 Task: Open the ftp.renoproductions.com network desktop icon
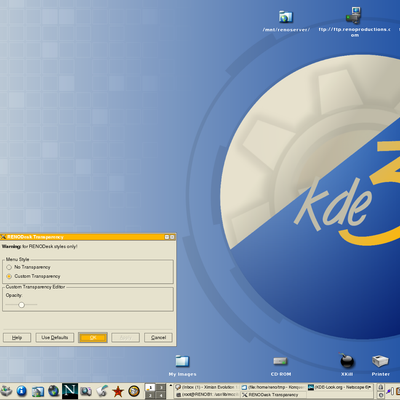point(354,15)
